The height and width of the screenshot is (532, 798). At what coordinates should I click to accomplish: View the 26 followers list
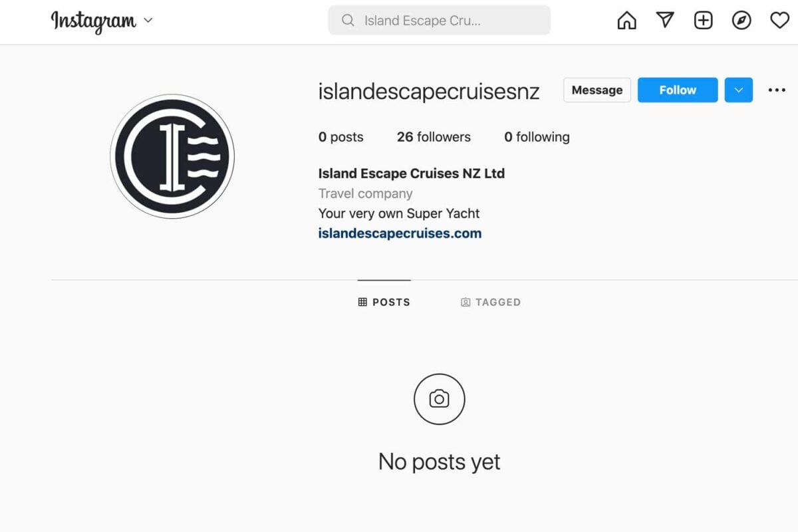click(x=434, y=137)
